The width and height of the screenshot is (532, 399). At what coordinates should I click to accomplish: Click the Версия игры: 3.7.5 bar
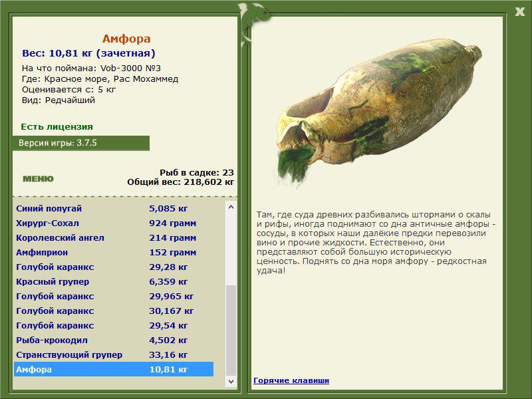click(81, 143)
